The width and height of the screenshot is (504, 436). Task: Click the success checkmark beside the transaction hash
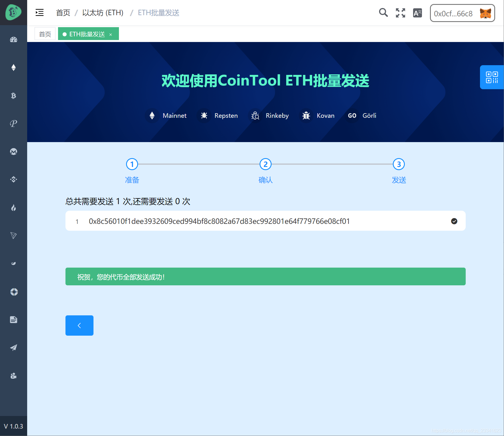pyautogui.click(x=454, y=221)
